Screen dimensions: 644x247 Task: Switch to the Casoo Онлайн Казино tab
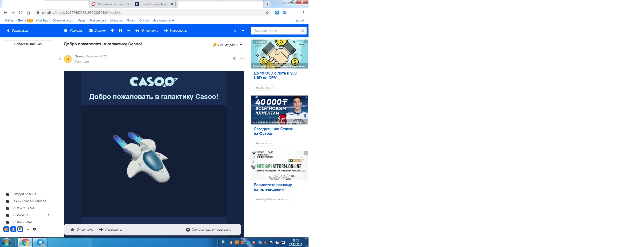click(154, 4)
